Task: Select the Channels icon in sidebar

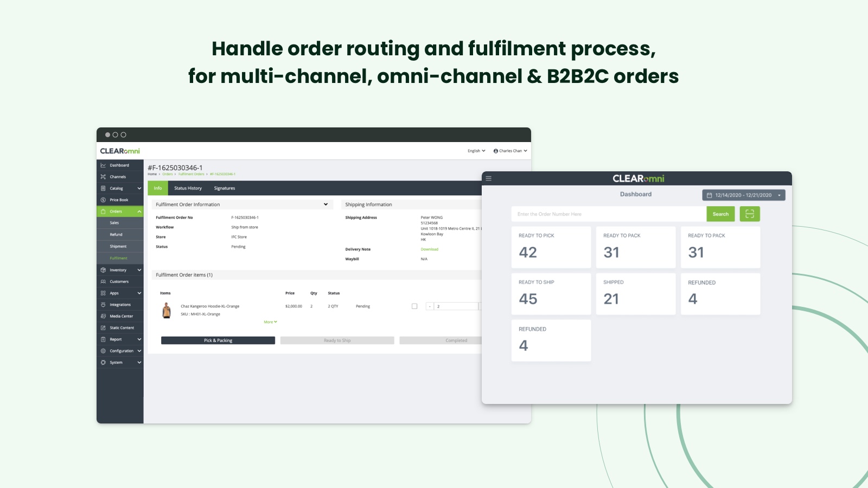Action: tap(103, 177)
